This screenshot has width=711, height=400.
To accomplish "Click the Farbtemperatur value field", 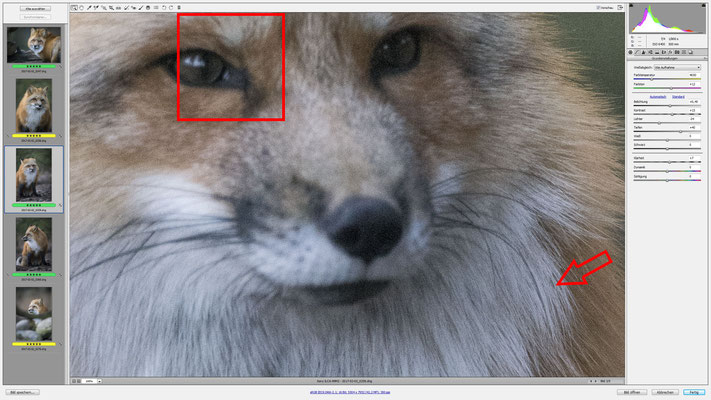I will pos(692,75).
